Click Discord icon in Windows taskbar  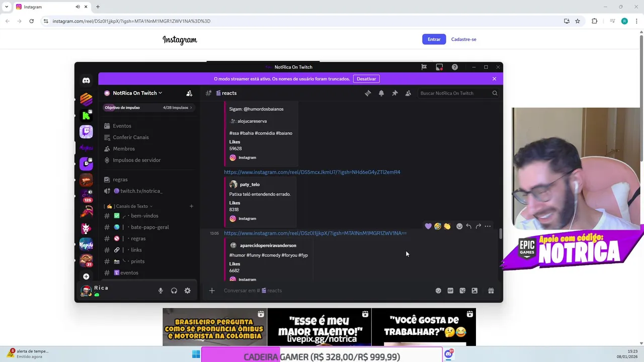tap(448, 354)
